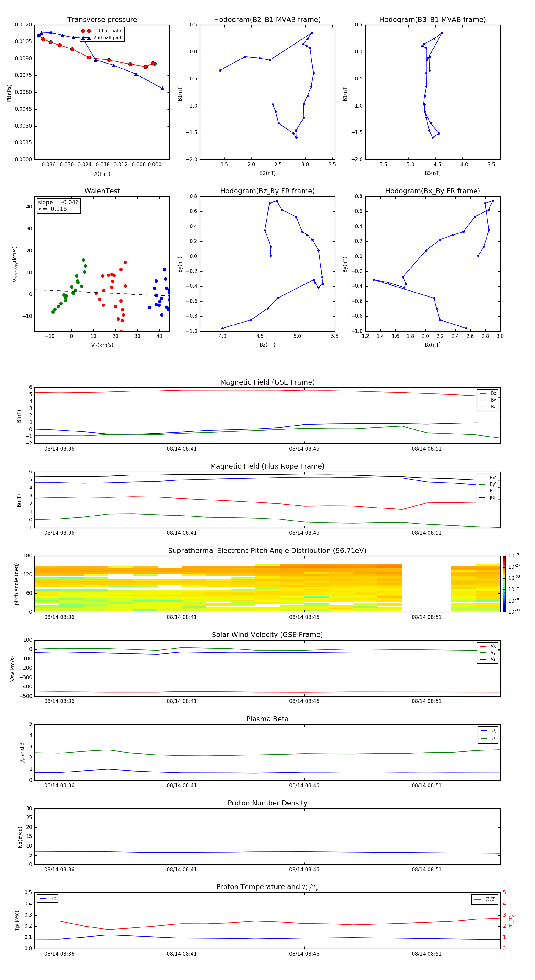This screenshot has height=980, width=535.
Task: Click 'Solar Wind Velocity (GSE Frame)' title
Action: [267, 635]
